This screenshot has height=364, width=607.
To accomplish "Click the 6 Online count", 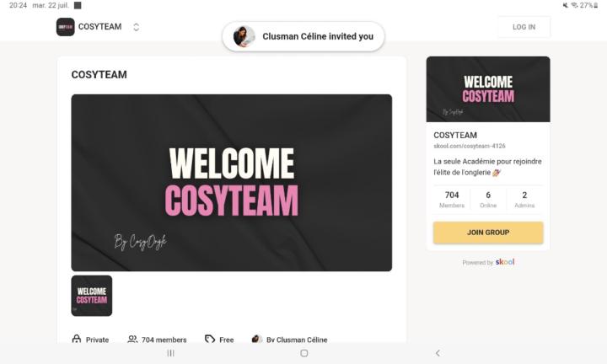I will 488,199.
